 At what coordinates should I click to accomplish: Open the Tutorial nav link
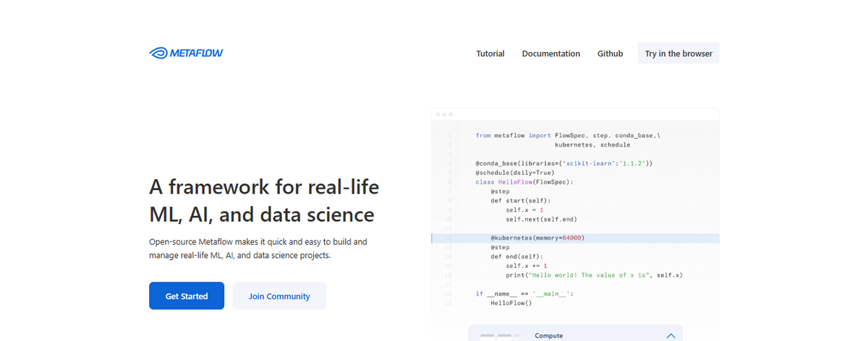point(490,53)
